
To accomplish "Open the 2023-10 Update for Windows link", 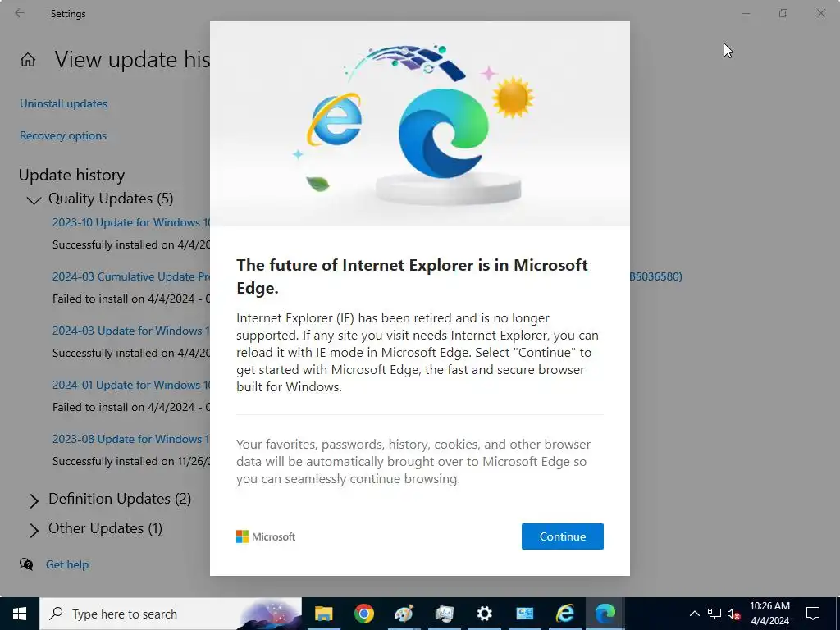I will pyautogui.click(x=131, y=222).
